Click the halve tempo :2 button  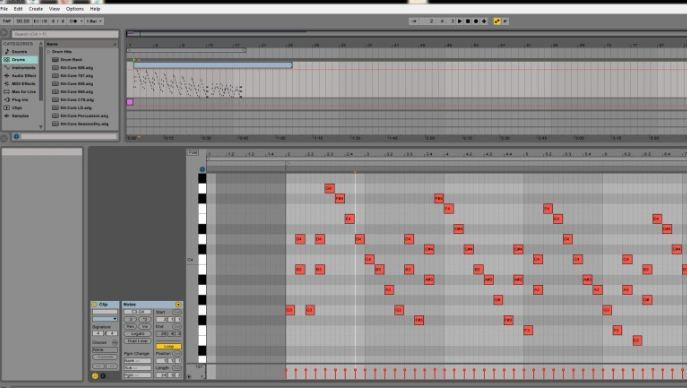(131, 319)
